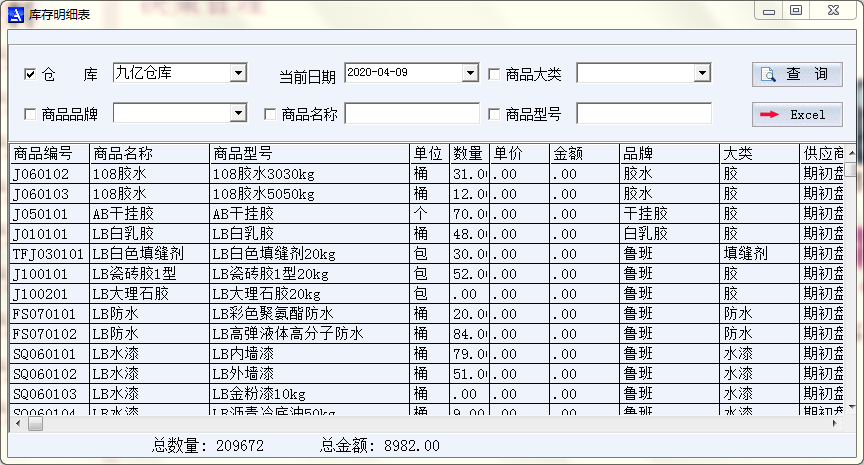This screenshot has height=465, width=864.
Task: Enable the 商品大类 checkbox
Action: (494, 74)
